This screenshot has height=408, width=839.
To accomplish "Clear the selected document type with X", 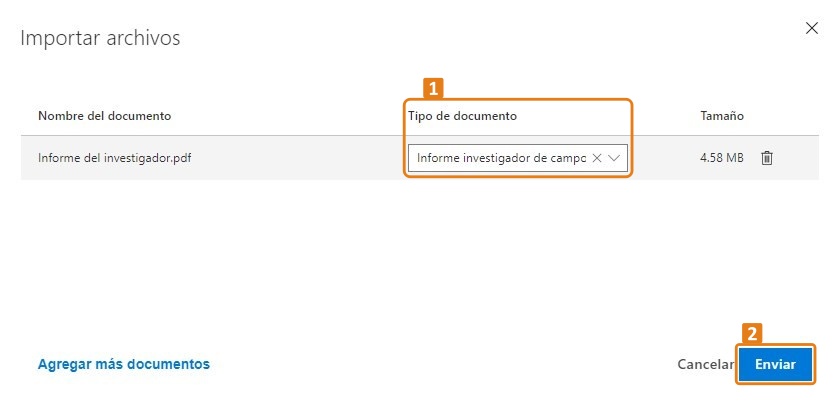I will coord(597,158).
